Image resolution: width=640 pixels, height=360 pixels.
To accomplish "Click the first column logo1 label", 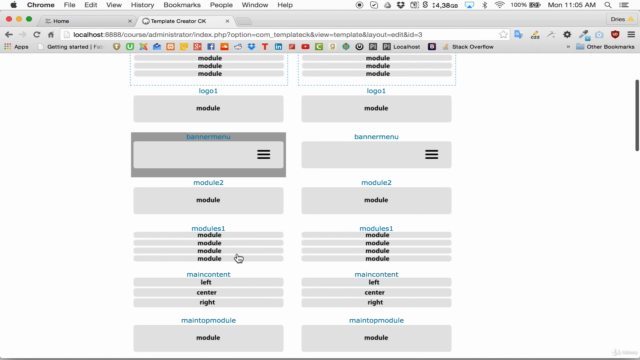I will [208, 91].
